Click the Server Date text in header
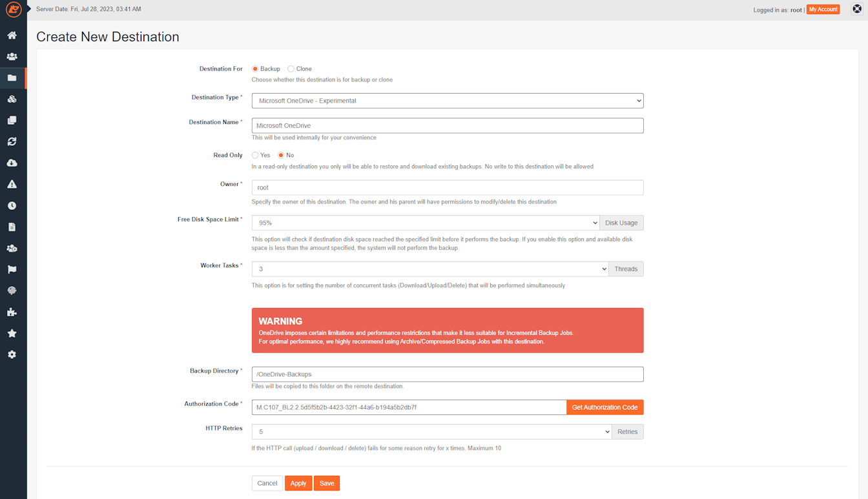 (88, 10)
